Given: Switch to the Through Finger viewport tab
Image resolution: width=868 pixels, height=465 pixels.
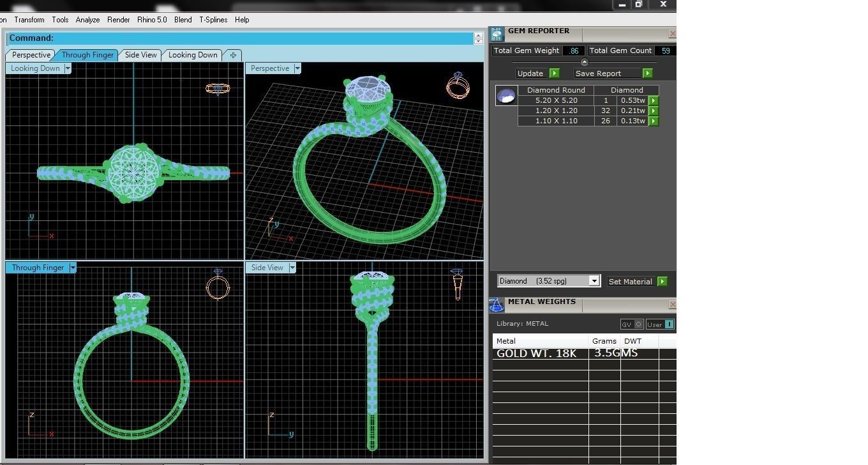Looking at the screenshot, I should point(87,55).
